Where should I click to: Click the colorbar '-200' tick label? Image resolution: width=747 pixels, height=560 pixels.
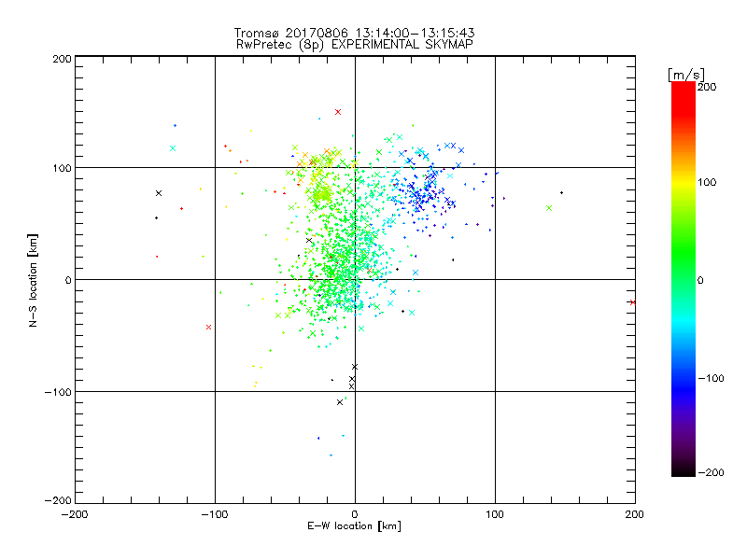(711, 472)
